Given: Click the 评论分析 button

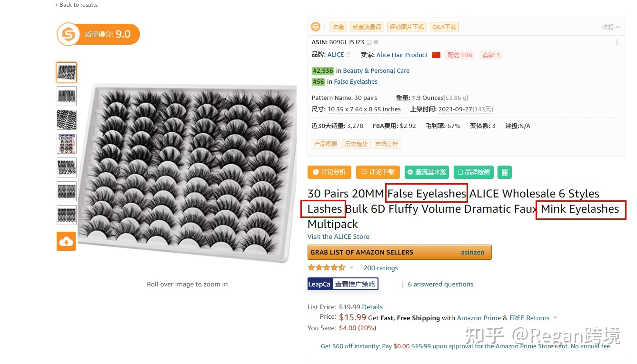Looking at the screenshot, I should (329, 172).
